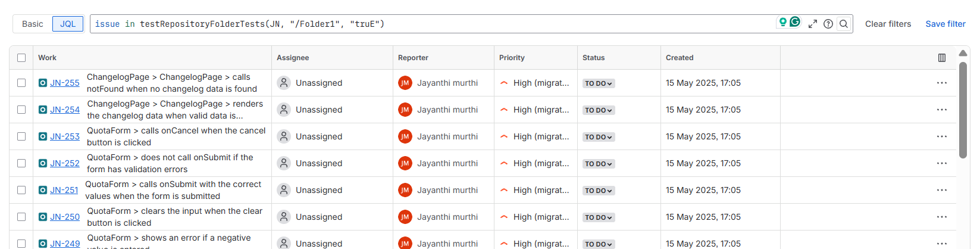Toggle the select-all checkbox in table header
The height and width of the screenshot is (249, 980).
coord(21,58)
